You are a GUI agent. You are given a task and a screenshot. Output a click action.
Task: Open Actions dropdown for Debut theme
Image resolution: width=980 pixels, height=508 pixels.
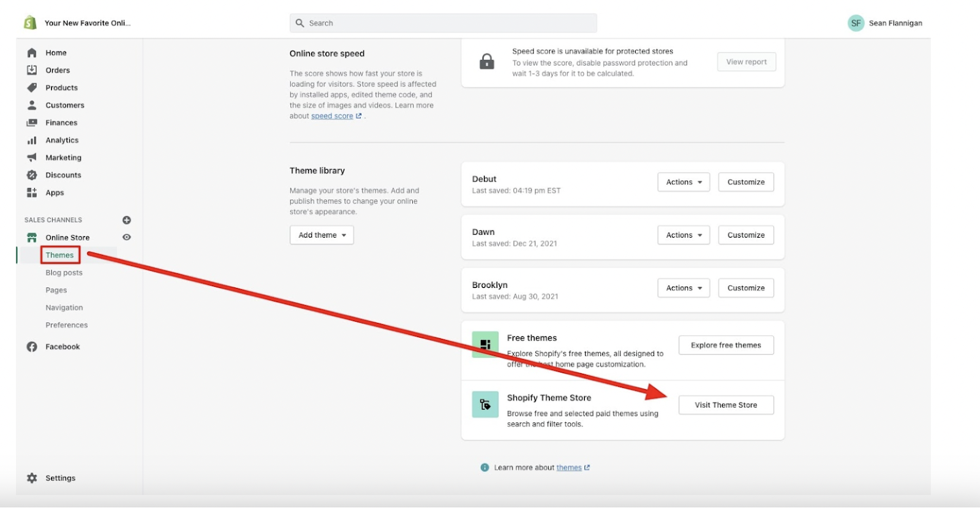(684, 182)
